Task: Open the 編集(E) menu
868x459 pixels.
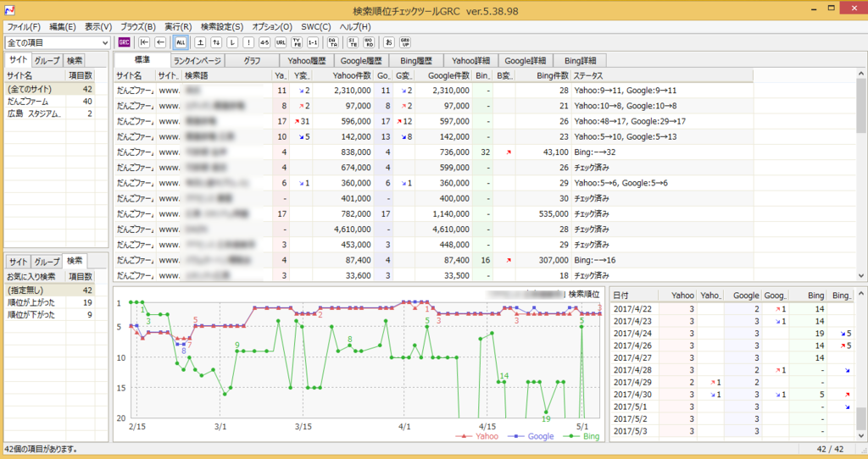Action: click(x=63, y=26)
